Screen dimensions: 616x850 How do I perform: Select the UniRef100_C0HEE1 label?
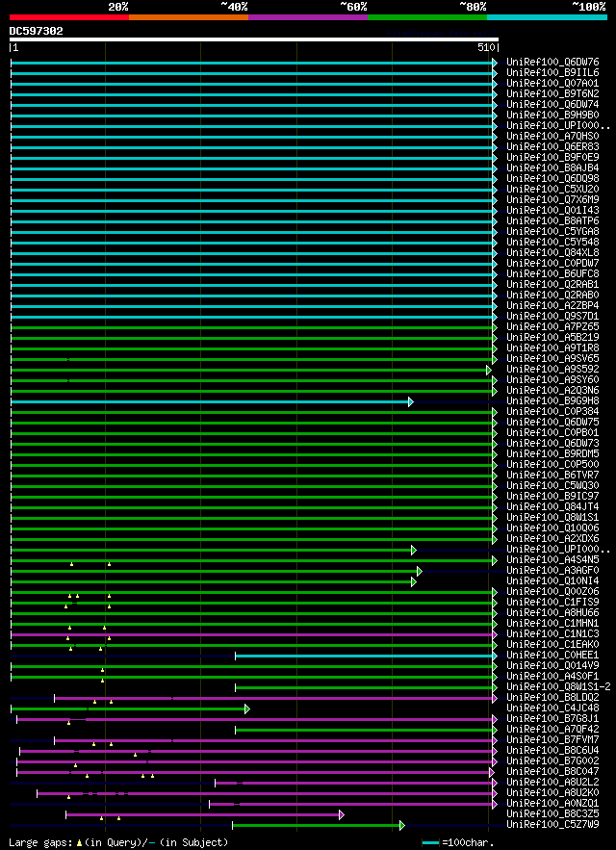coord(552,656)
